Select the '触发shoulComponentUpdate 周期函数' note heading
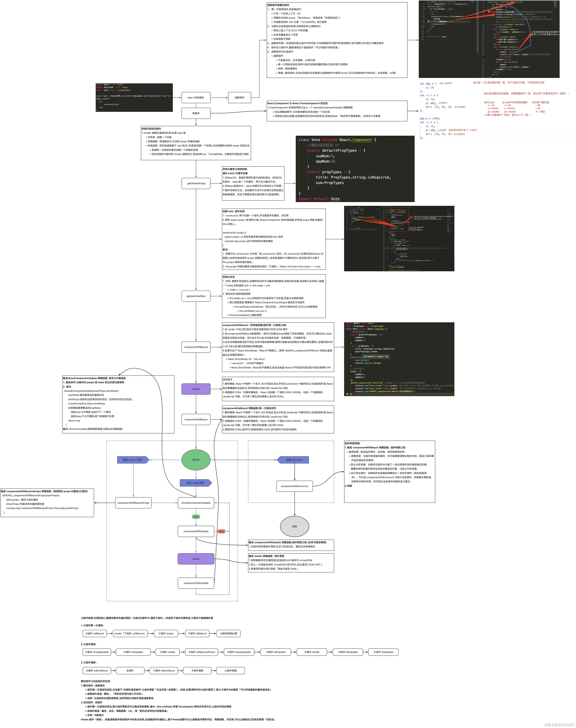 point(94,378)
